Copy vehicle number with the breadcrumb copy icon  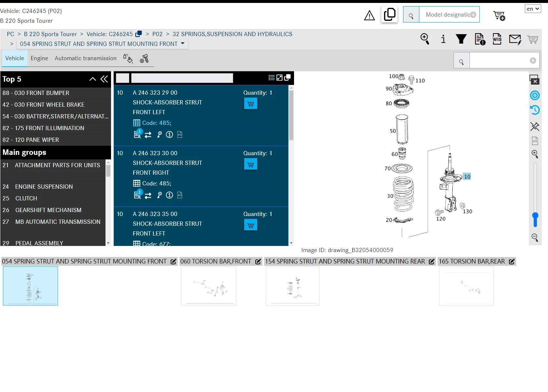pyautogui.click(x=139, y=34)
